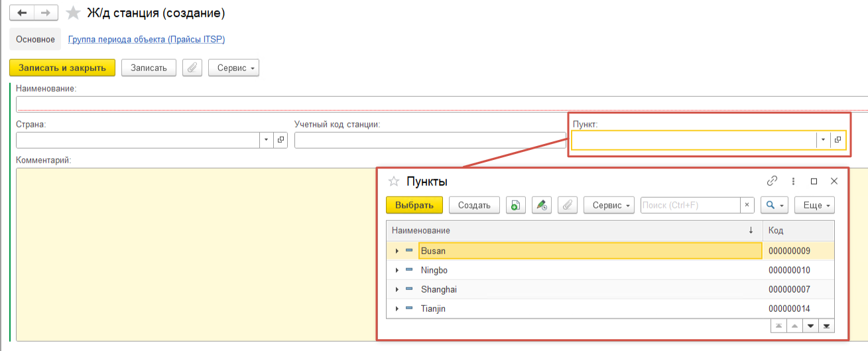
Task: Open Группа периода объекта (Прайсы ITSP) link
Action: 147,39
